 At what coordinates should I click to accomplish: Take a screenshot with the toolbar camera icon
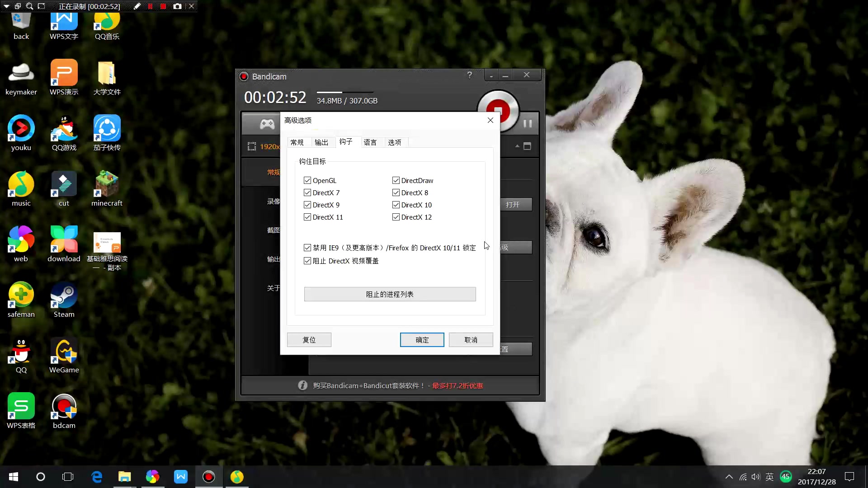tap(177, 6)
